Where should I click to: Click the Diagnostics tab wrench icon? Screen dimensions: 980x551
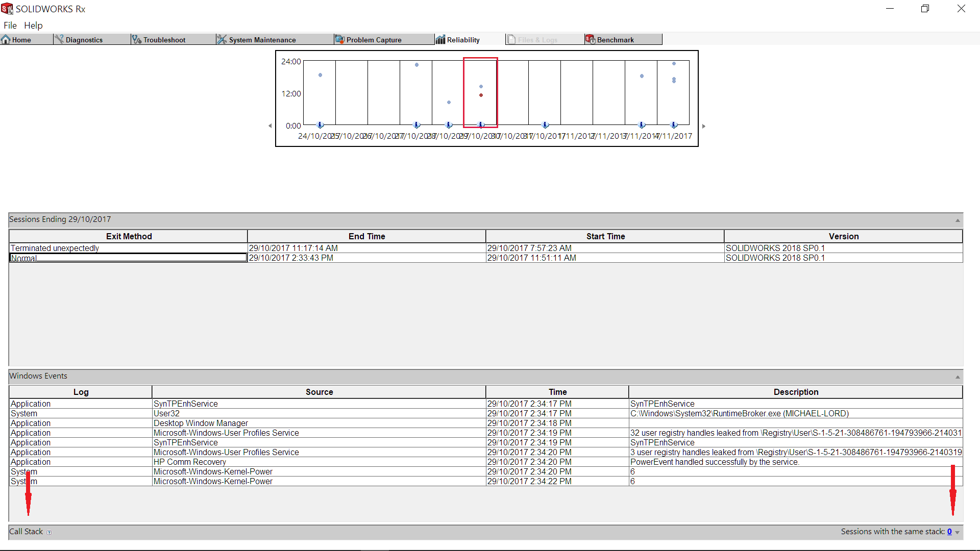[x=59, y=39]
